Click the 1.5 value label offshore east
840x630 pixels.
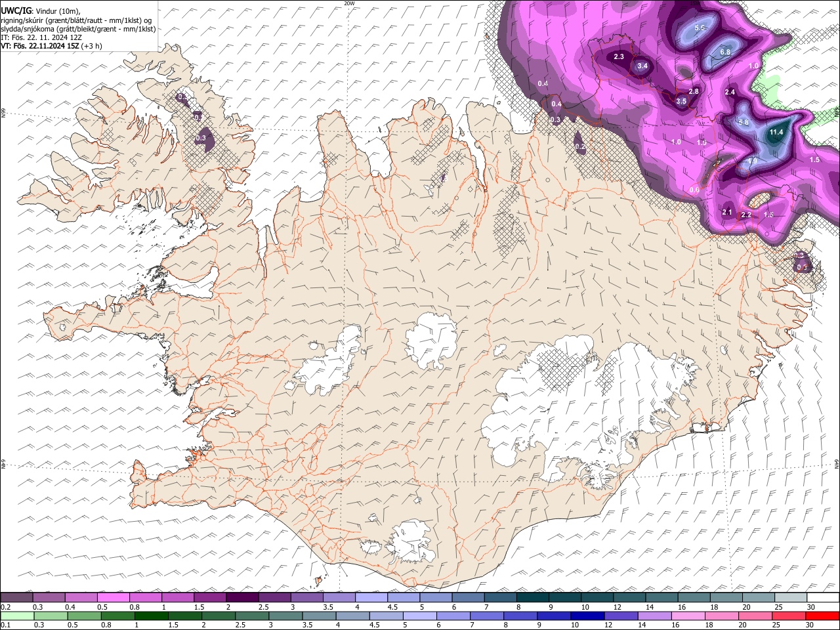(815, 159)
